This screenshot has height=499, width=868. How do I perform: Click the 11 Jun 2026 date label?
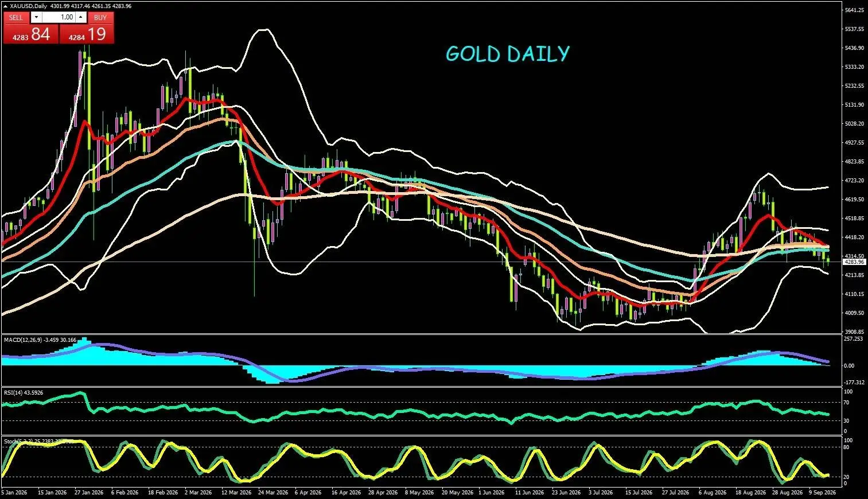(x=529, y=493)
